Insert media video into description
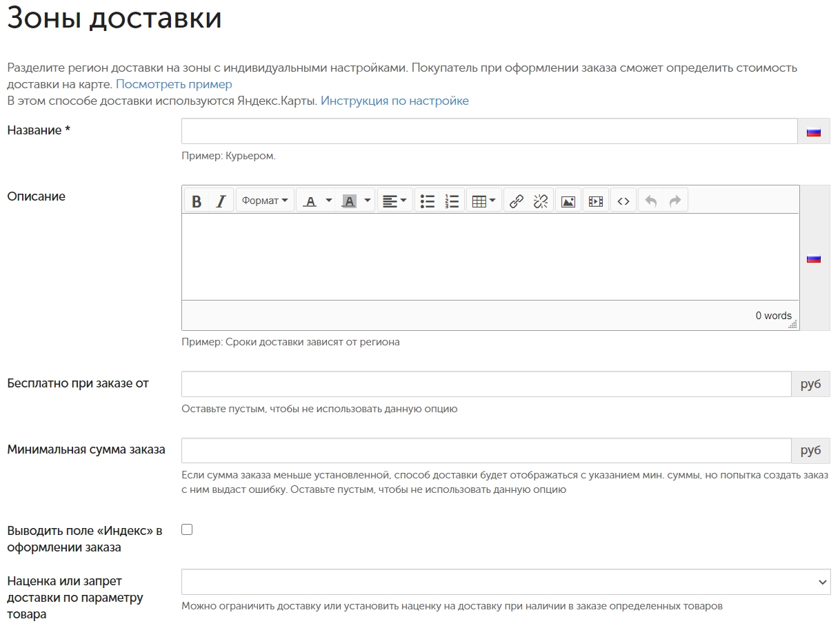840x628 pixels. (595, 201)
